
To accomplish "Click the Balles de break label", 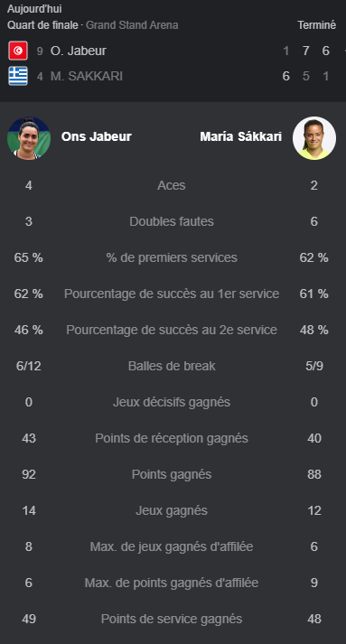I will pyautogui.click(x=172, y=366).
